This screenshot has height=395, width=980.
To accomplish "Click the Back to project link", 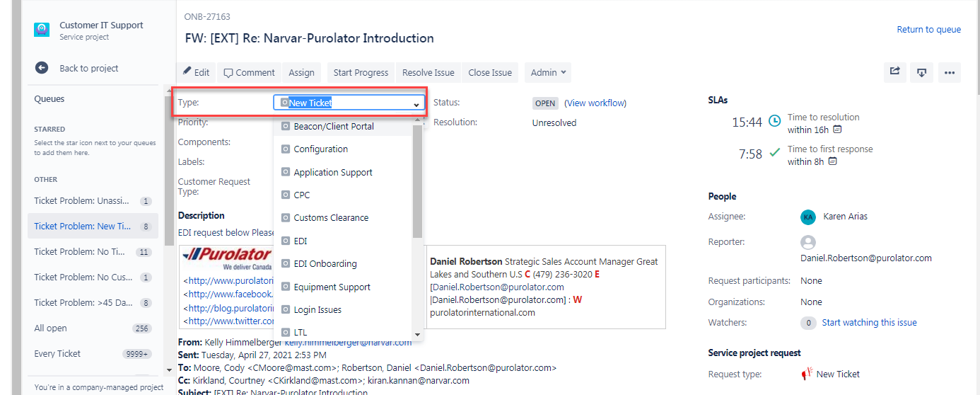I will point(89,68).
